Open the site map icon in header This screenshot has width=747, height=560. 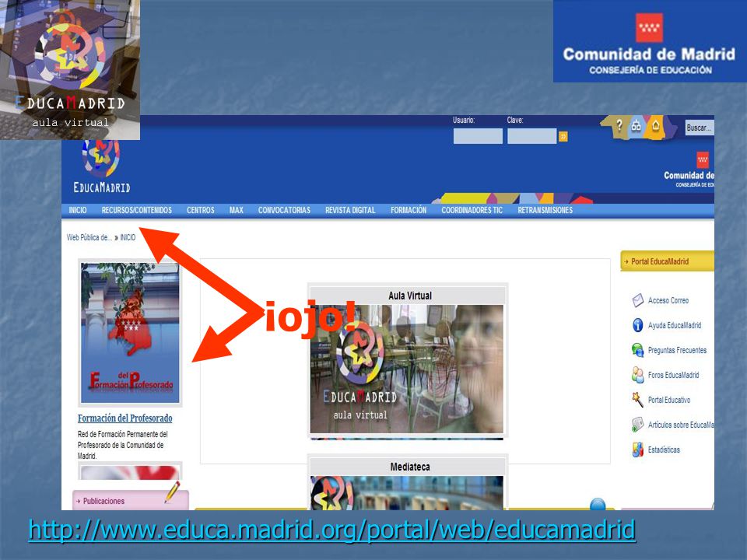637,126
